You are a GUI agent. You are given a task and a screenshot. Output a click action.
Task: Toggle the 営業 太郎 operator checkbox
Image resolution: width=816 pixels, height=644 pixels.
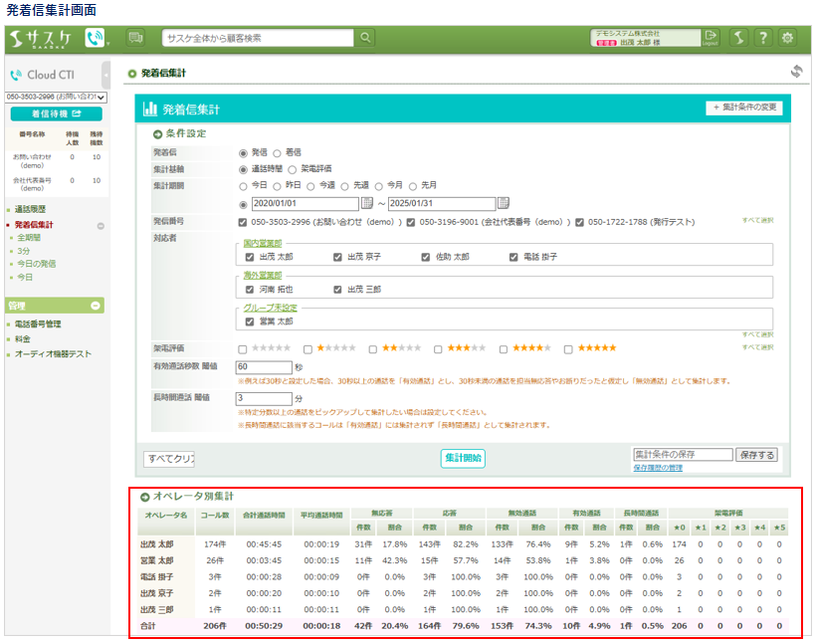[x=249, y=322]
